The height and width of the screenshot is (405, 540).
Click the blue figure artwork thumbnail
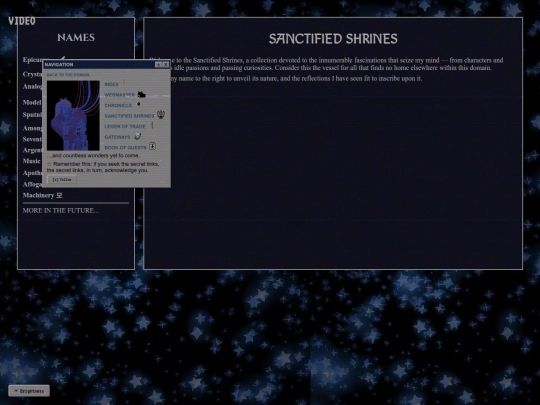coord(73,115)
